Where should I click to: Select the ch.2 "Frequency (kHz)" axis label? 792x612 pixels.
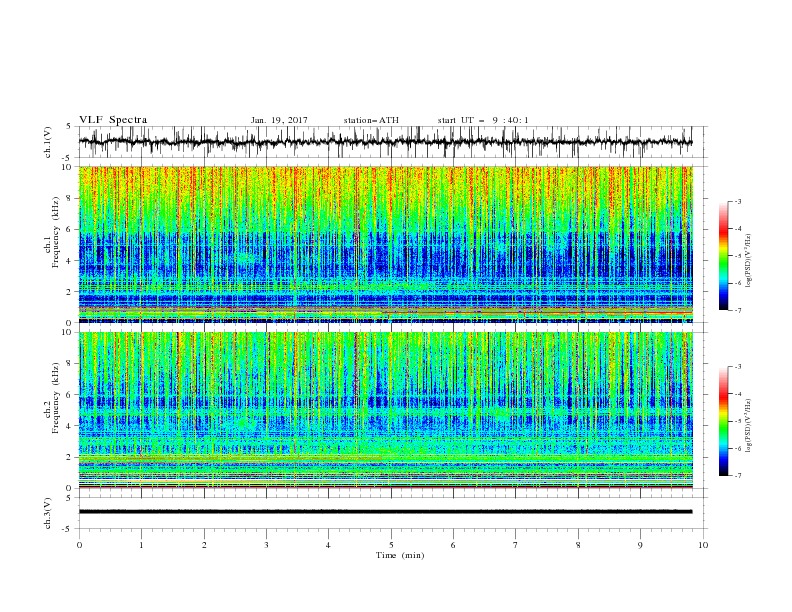(x=55, y=397)
